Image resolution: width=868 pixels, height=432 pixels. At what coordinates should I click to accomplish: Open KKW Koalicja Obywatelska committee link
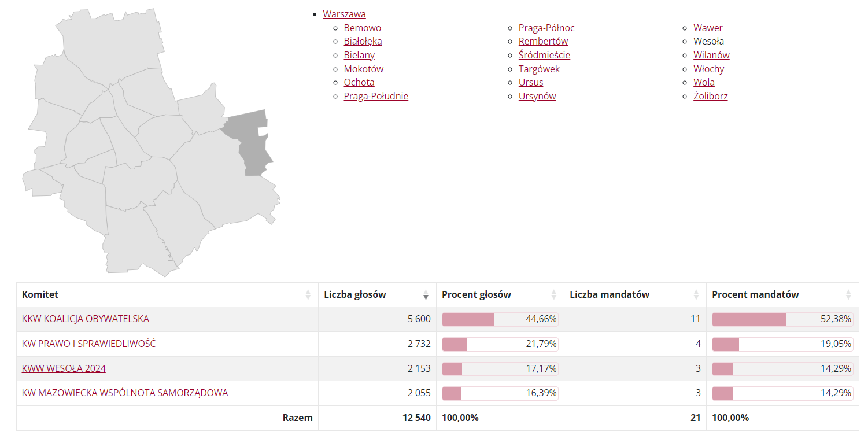point(86,319)
